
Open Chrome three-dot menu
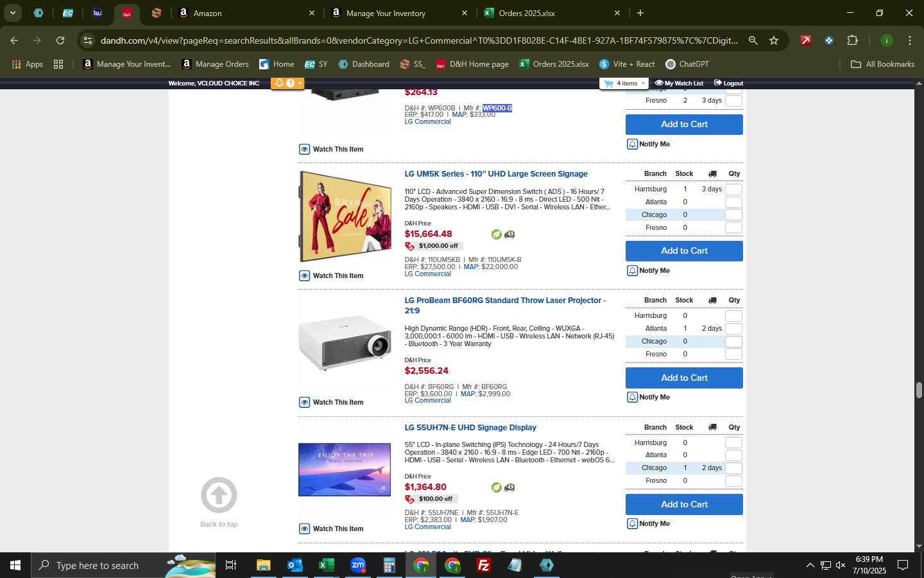point(910,40)
